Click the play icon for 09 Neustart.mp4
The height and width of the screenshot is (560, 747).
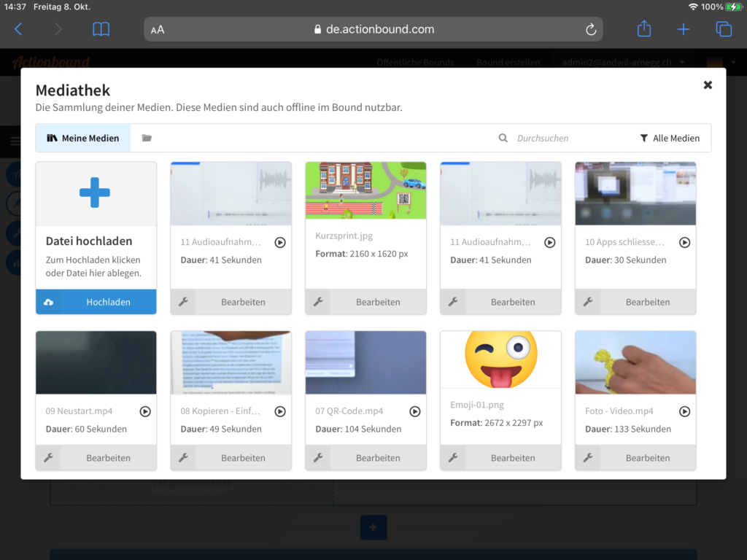coord(145,411)
